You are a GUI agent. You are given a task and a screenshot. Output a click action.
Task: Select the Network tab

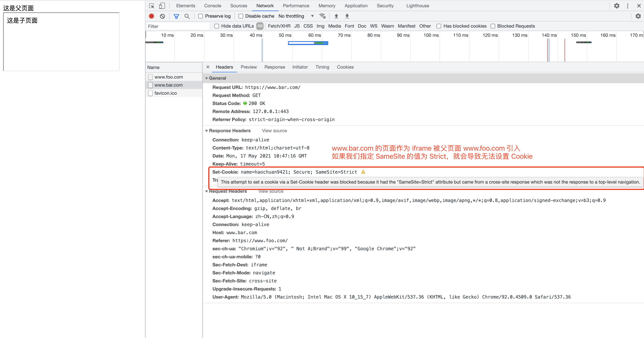tap(265, 6)
